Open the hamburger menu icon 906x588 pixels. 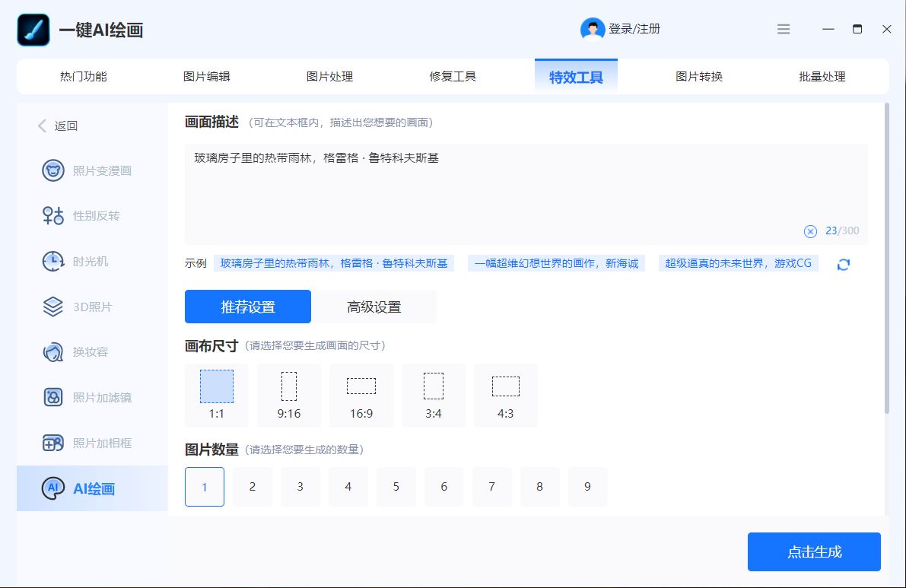coord(784,29)
